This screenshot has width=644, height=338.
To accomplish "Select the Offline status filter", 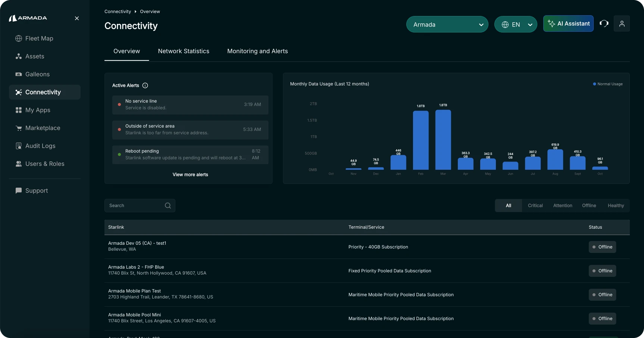I will tap(589, 206).
